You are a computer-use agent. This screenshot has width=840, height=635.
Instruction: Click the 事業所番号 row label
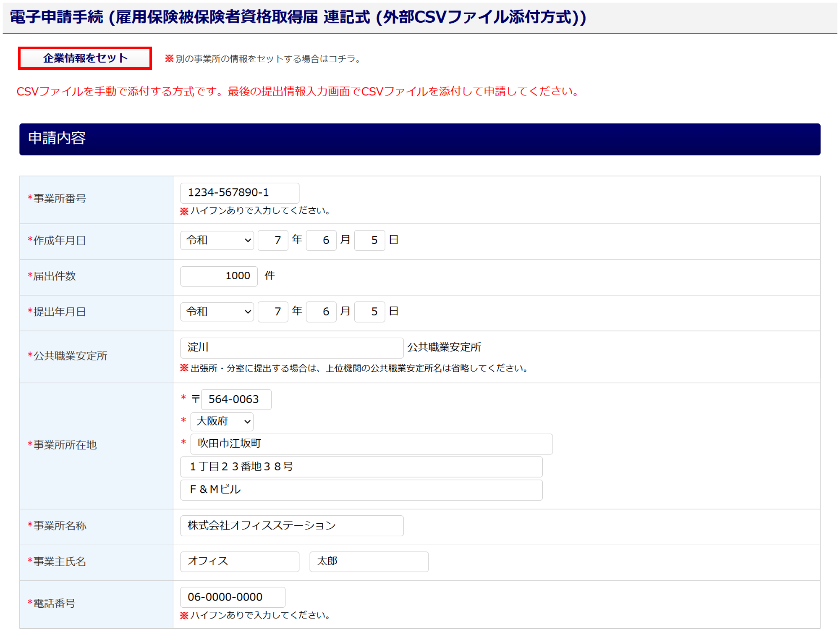point(57,199)
